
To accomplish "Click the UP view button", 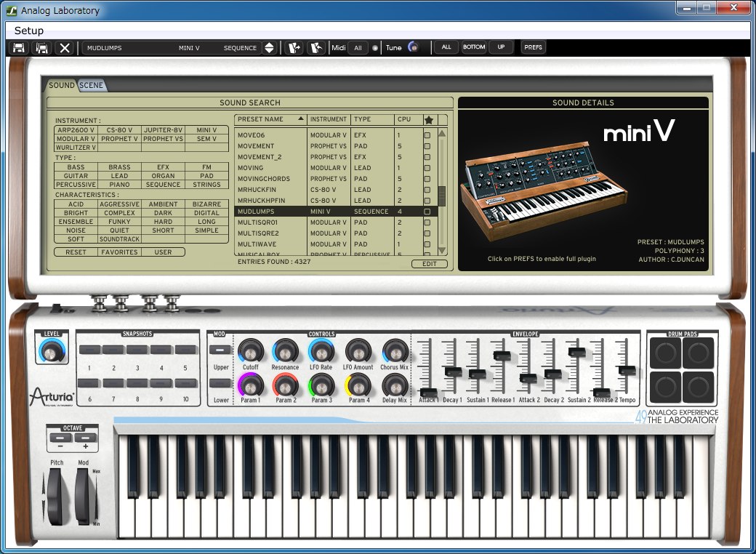I will (501, 47).
